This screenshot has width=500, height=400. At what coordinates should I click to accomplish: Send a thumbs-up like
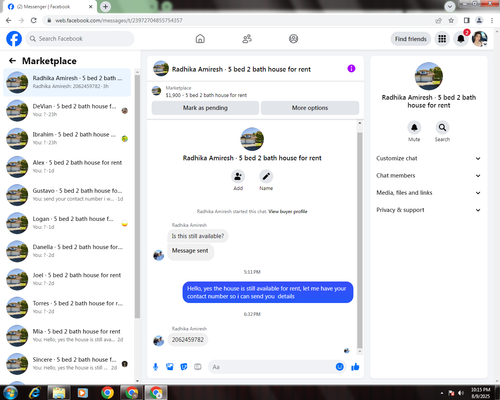coord(355,367)
